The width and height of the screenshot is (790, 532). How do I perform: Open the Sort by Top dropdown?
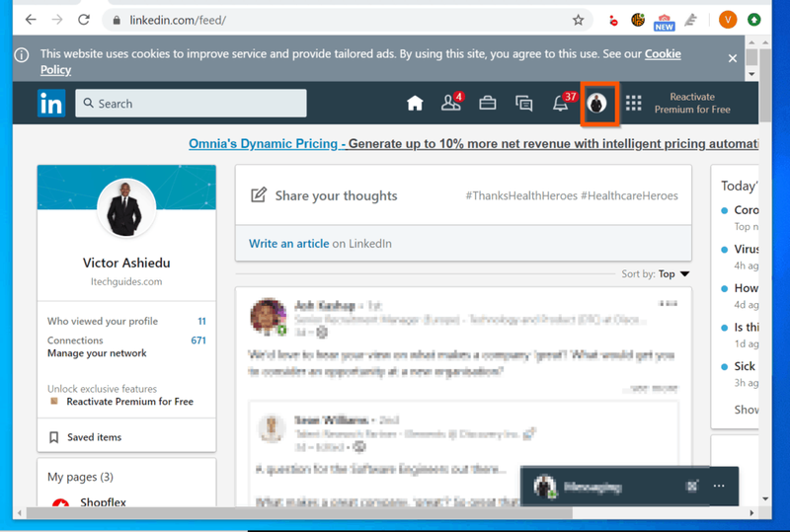[x=673, y=274]
